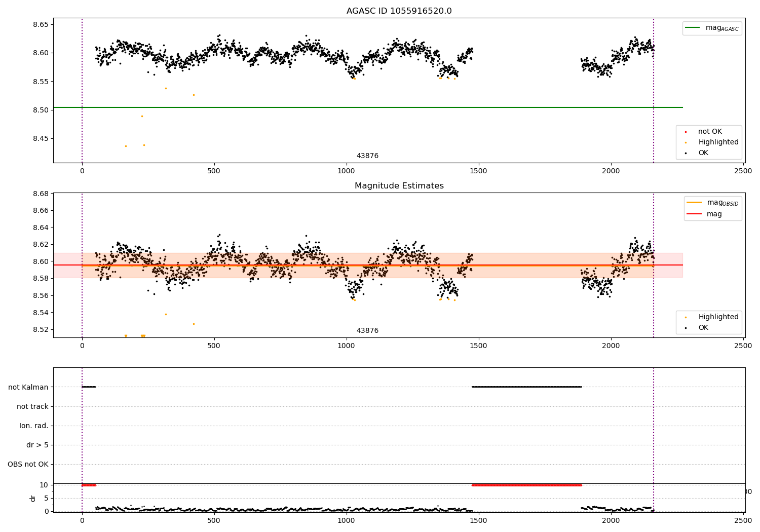Image resolution: width=760 pixels, height=532 pixels.
Task: Select 'OK' in Magnitude Estimates legend
Action: click(703, 328)
